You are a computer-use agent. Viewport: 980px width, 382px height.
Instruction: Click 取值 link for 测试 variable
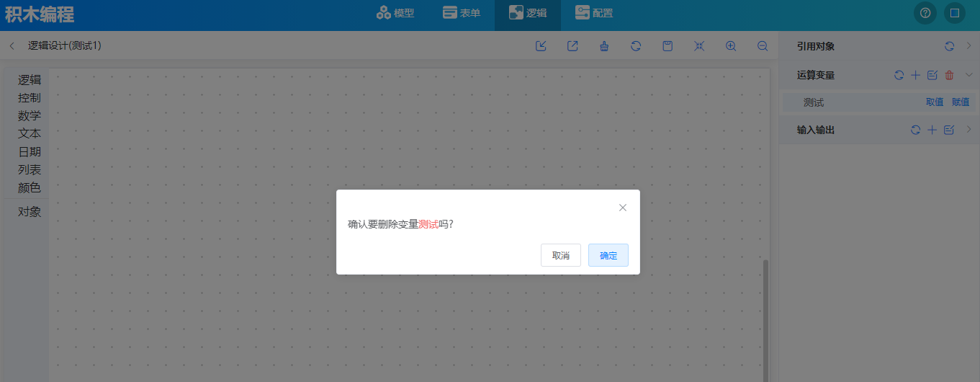(x=935, y=102)
